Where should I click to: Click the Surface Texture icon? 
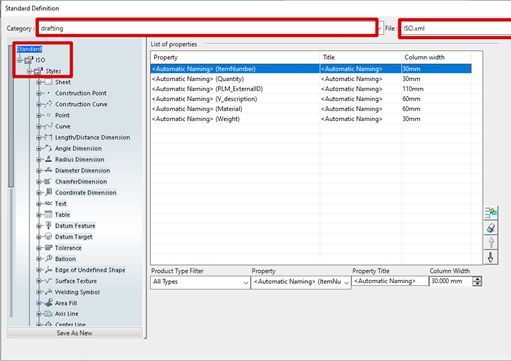click(49, 281)
